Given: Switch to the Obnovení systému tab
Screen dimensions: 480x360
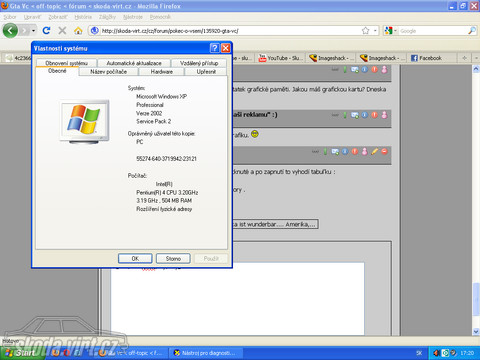Looking at the screenshot, I should click(66, 63).
